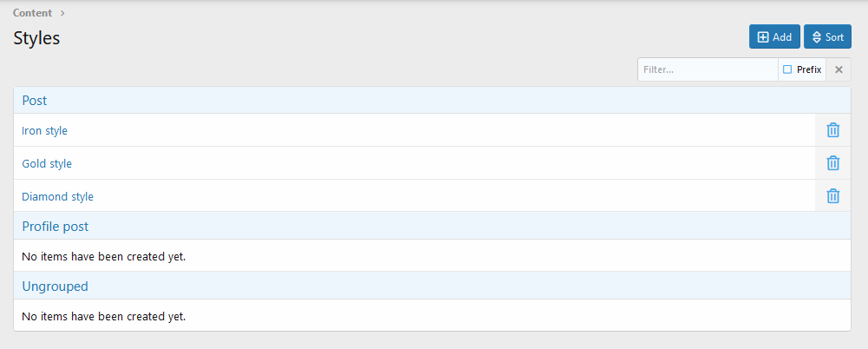The height and width of the screenshot is (349, 868).
Task: Click the Filter text field
Action: pos(707,69)
